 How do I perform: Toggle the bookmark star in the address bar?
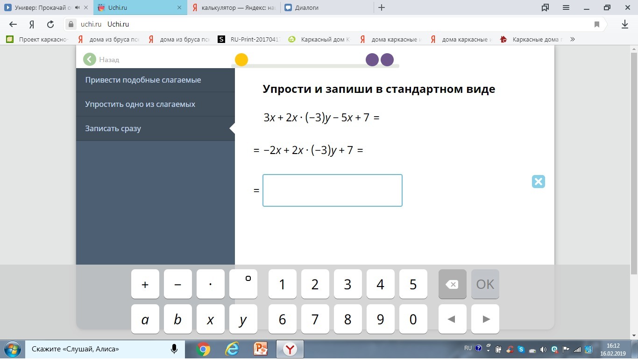(x=597, y=24)
